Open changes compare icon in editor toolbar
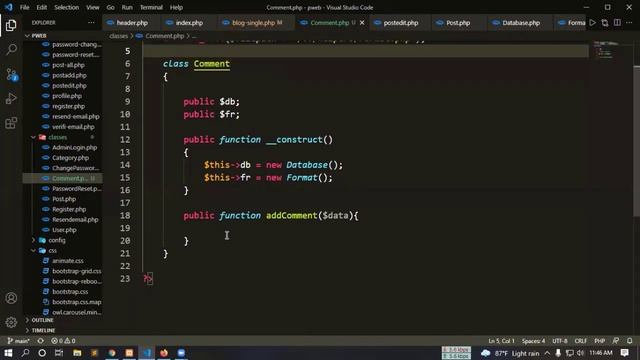This screenshot has height=360, width=640. [x=605, y=23]
